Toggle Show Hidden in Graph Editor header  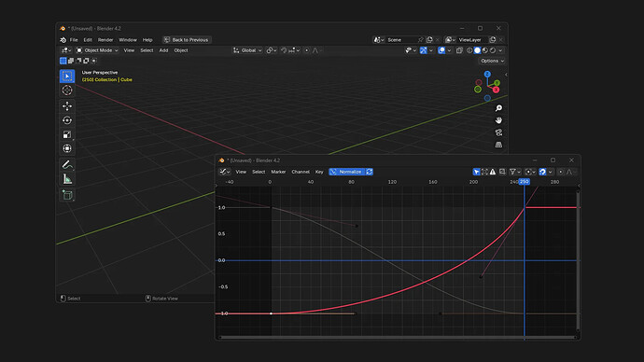[484, 172]
